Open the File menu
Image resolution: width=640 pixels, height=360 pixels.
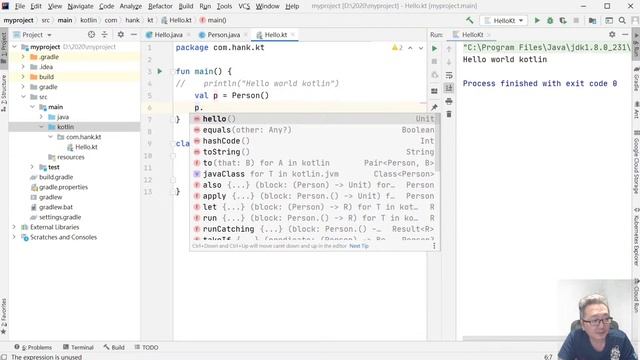pyautogui.click(x=20, y=6)
